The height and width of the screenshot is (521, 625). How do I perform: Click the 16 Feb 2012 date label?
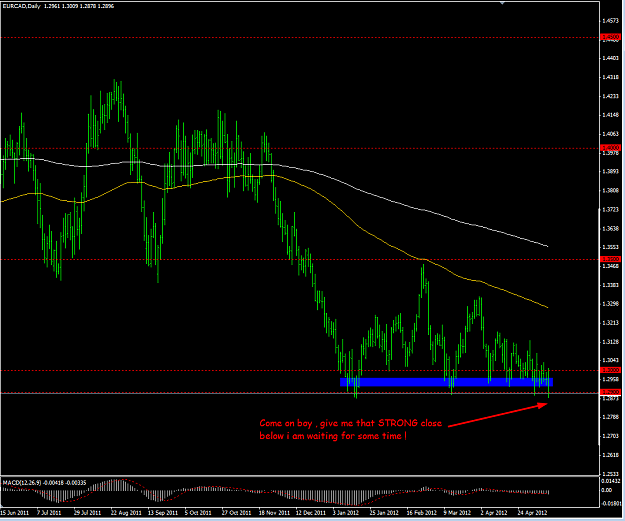pyautogui.click(x=421, y=513)
